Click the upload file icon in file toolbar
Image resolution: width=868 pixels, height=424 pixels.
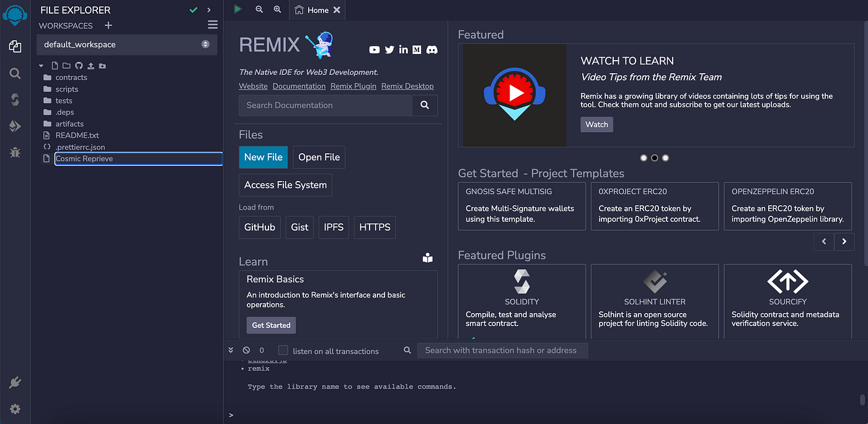pos(91,66)
